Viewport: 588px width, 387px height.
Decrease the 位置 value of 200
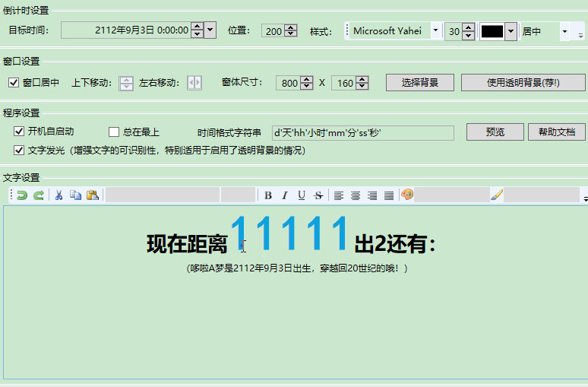tap(291, 33)
